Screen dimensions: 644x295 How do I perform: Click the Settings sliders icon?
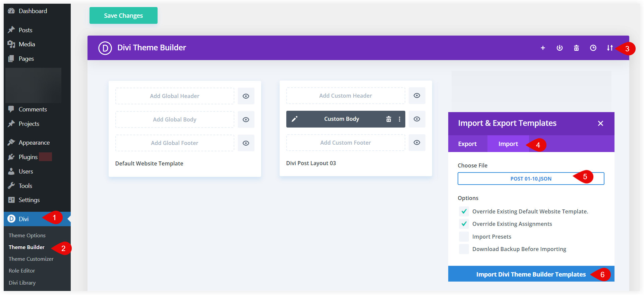click(11, 200)
